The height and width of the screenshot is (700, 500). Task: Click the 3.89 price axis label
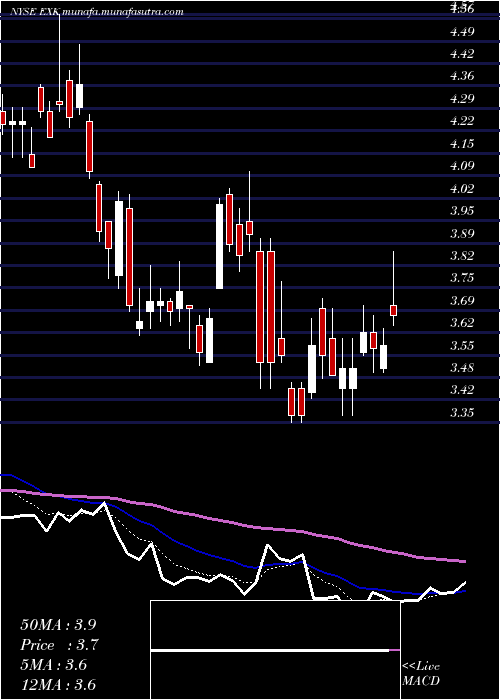point(462,233)
